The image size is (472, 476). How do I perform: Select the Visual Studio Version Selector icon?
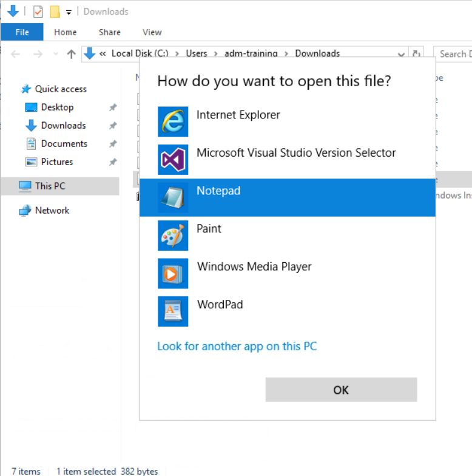tap(173, 160)
